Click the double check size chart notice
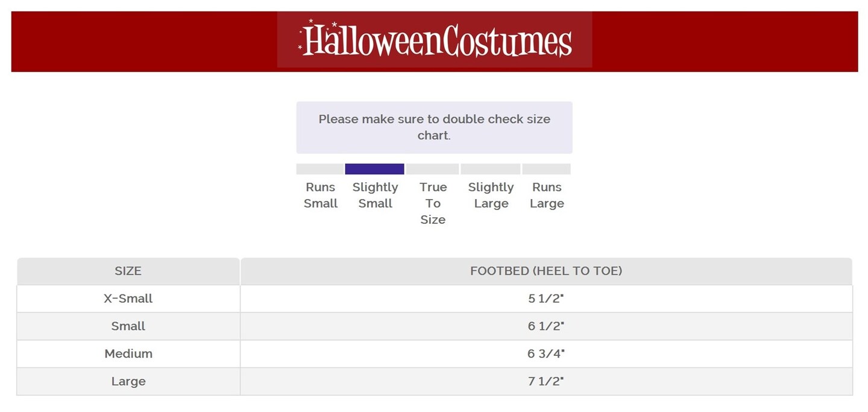Image resolution: width=868 pixels, height=412 pixels. coord(434,127)
